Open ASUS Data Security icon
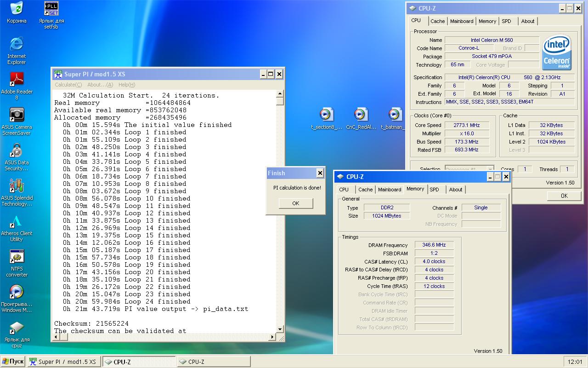The width and height of the screenshot is (588, 368). pyautogui.click(x=17, y=150)
